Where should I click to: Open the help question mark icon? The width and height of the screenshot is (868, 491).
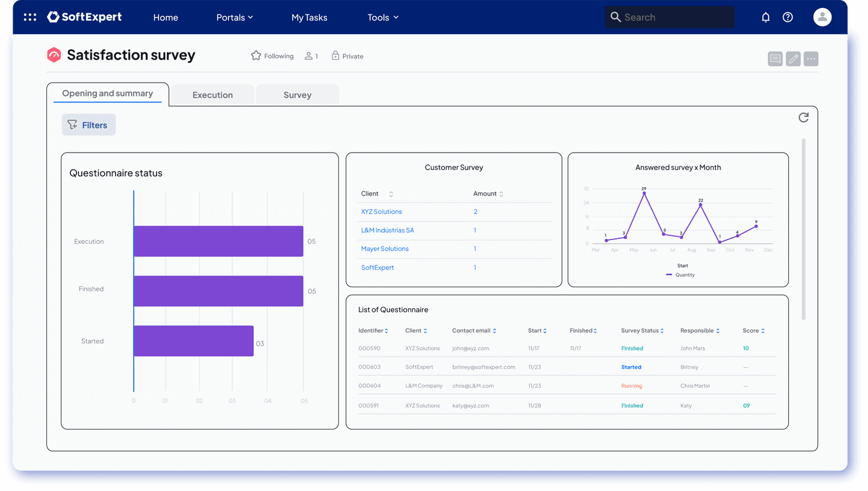point(788,17)
